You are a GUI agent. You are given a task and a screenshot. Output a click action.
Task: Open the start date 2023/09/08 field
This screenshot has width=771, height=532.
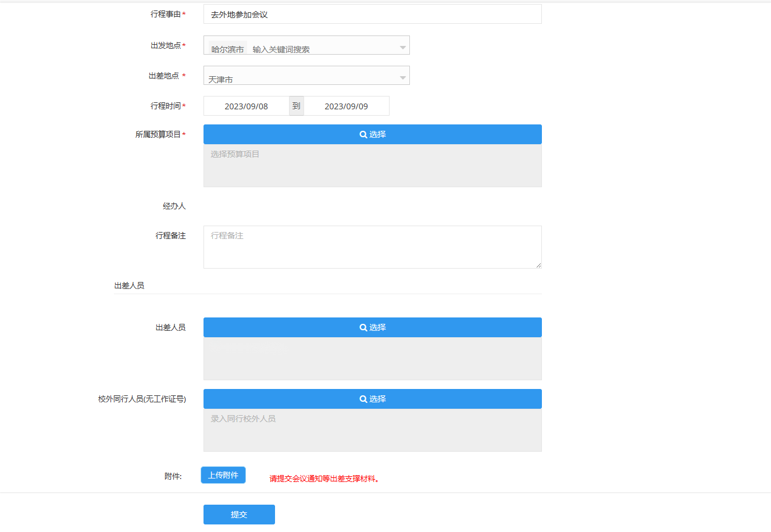click(246, 106)
